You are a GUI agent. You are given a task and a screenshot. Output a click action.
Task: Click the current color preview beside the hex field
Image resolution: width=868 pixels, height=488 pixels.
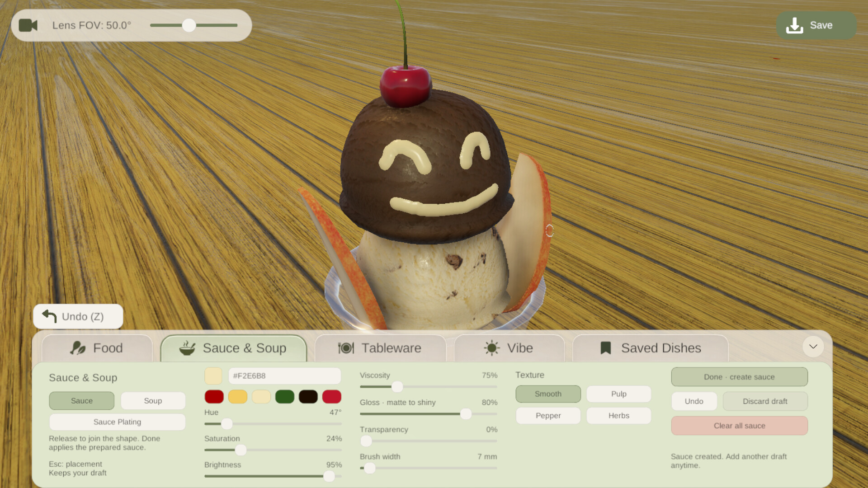[213, 376]
